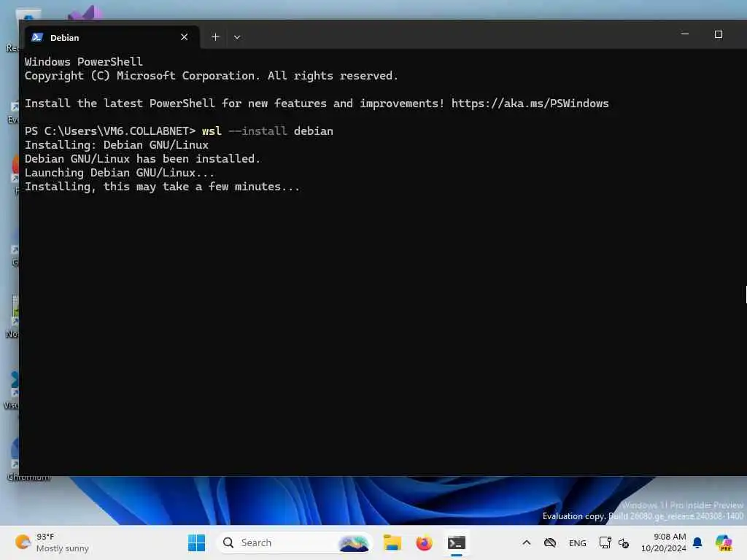Maximize the Terminal window
747x560 pixels.
719,34
